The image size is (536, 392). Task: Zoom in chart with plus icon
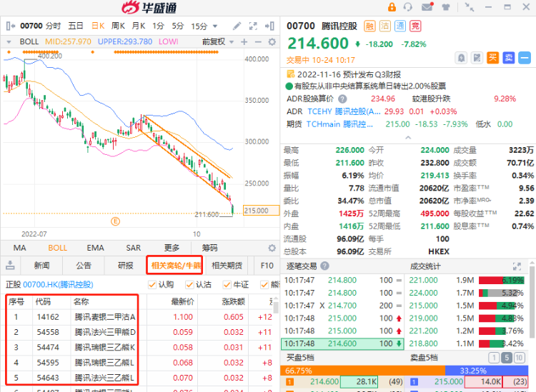coord(244,42)
